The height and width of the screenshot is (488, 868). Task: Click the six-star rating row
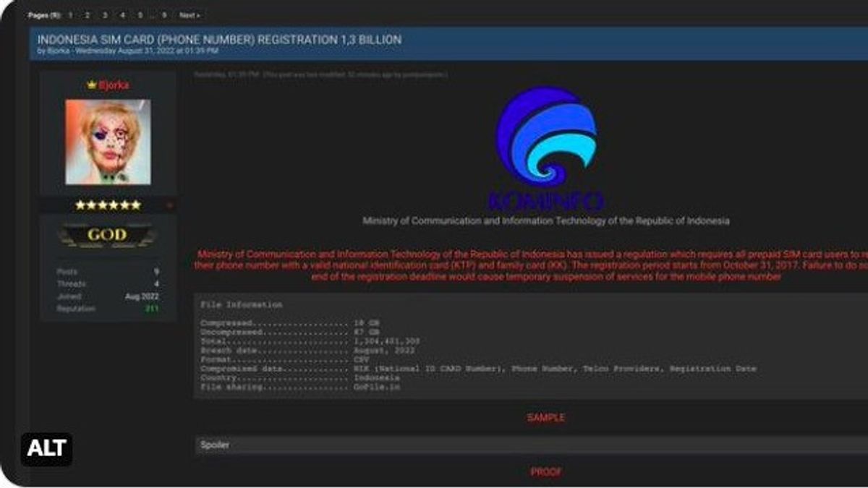pyautogui.click(x=108, y=205)
